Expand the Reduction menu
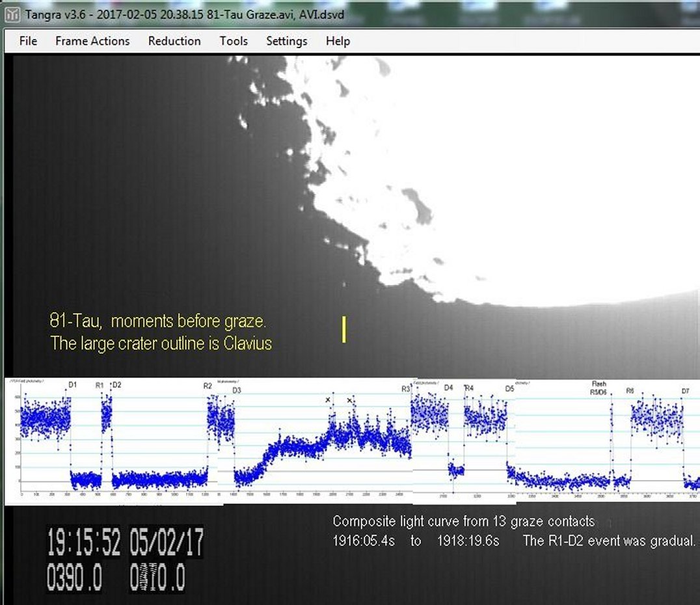Screen dimensions: 700x605 pos(174,41)
